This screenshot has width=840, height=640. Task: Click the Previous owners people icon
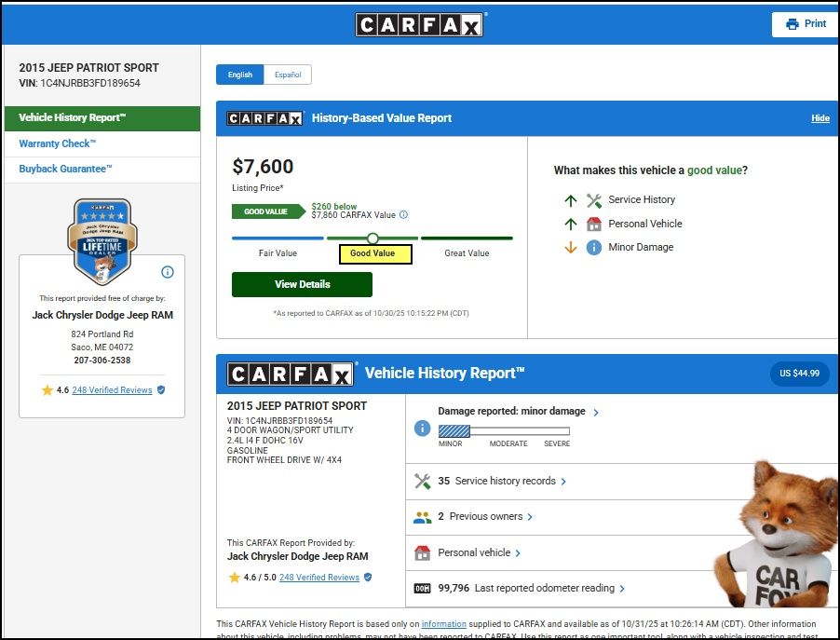422,517
